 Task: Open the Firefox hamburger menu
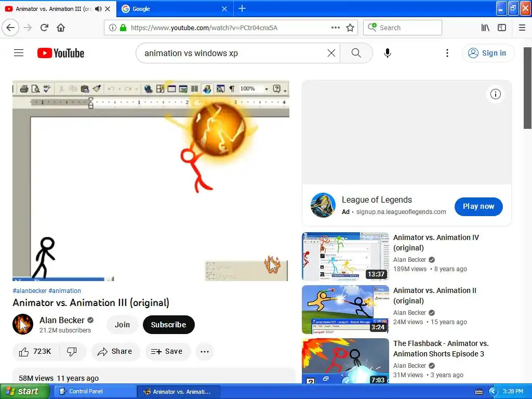(x=522, y=28)
